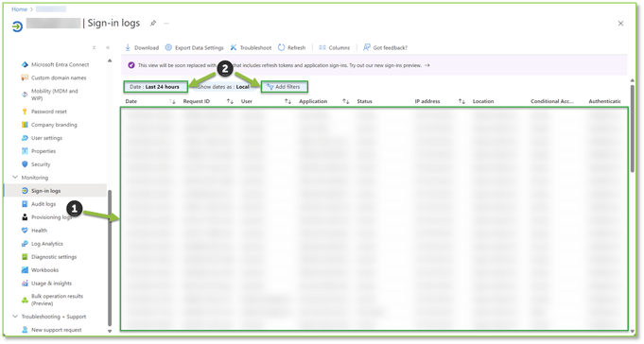Select the Troubleshoot tool icon
This screenshot has height=344, width=644.
(x=234, y=47)
